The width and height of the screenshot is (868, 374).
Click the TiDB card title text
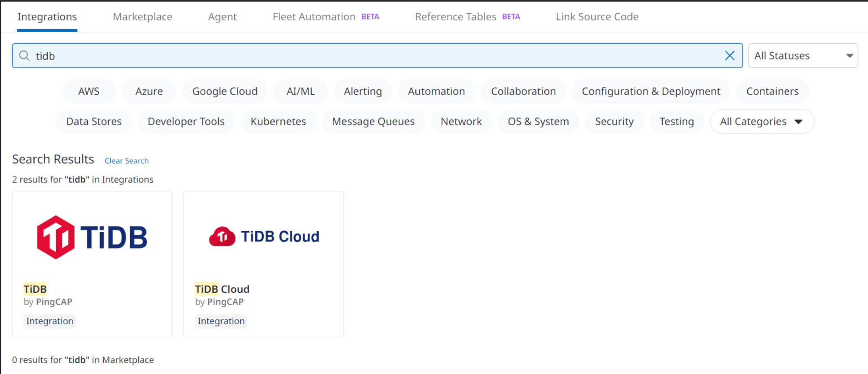(x=35, y=289)
